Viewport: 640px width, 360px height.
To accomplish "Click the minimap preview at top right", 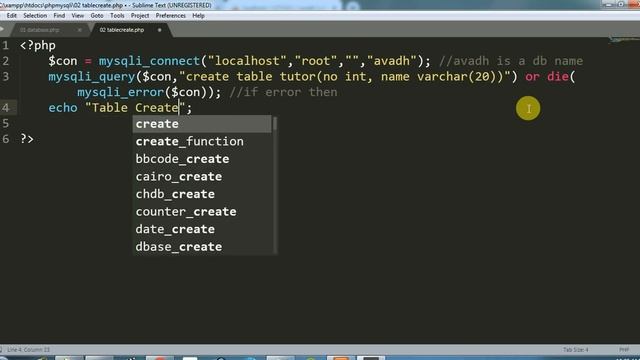I will coord(623,40).
